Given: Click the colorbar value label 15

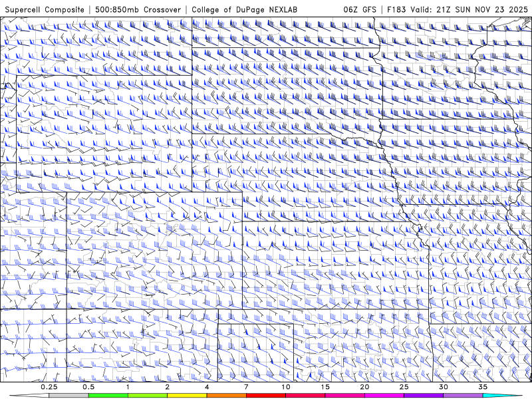Looking at the screenshot, I should click(x=325, y=387).
